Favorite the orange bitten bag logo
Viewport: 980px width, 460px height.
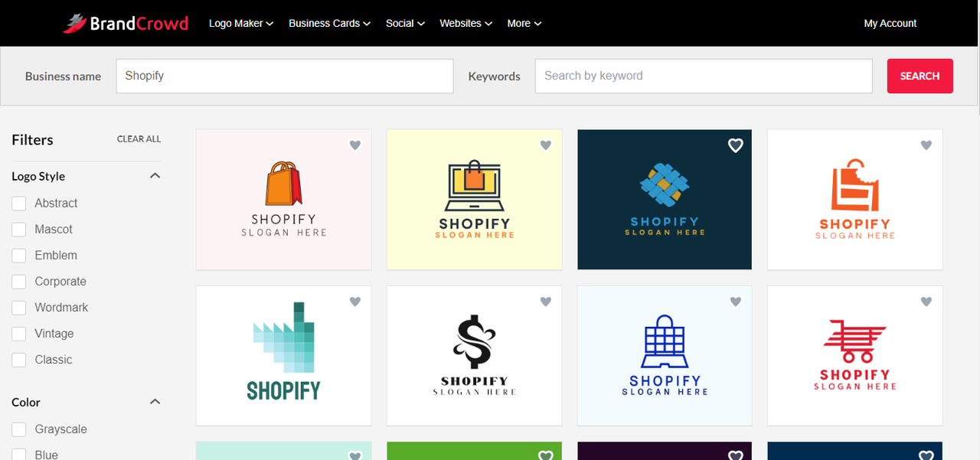(926, 145)
